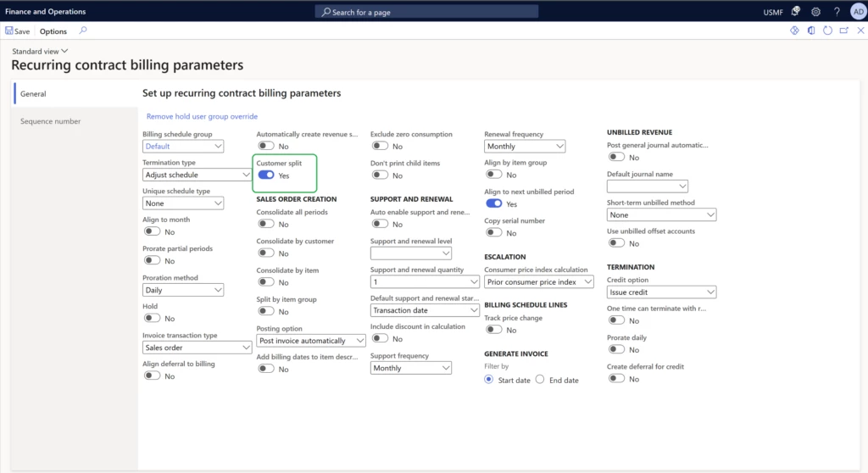Click the Help question mark icon
Image resolution: width=868 pixels, height=473 pixels.
click(x=836, y=12)
